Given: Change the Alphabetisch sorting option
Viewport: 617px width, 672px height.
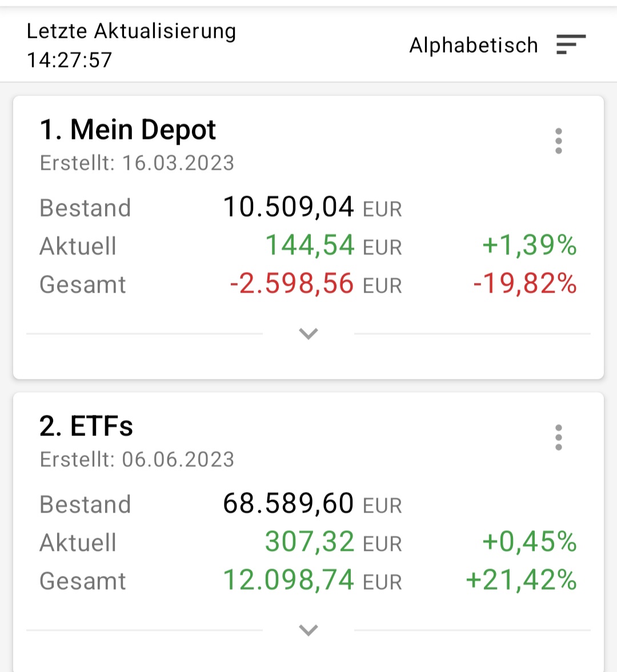Looking at the screenshot, I should tap(474, 45).
